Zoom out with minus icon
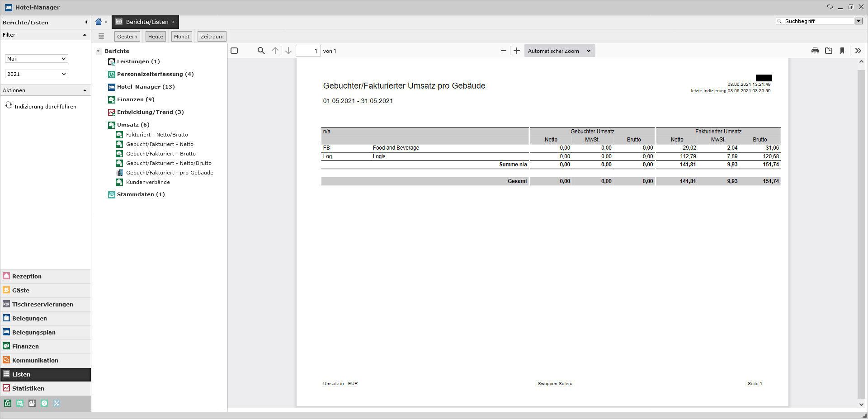This screenshot has height=419, width=868. [x=504, y=51]
